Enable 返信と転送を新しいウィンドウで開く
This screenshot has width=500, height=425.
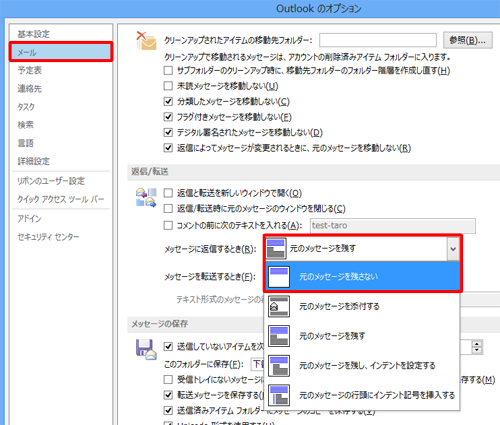(x=168, y=193)
